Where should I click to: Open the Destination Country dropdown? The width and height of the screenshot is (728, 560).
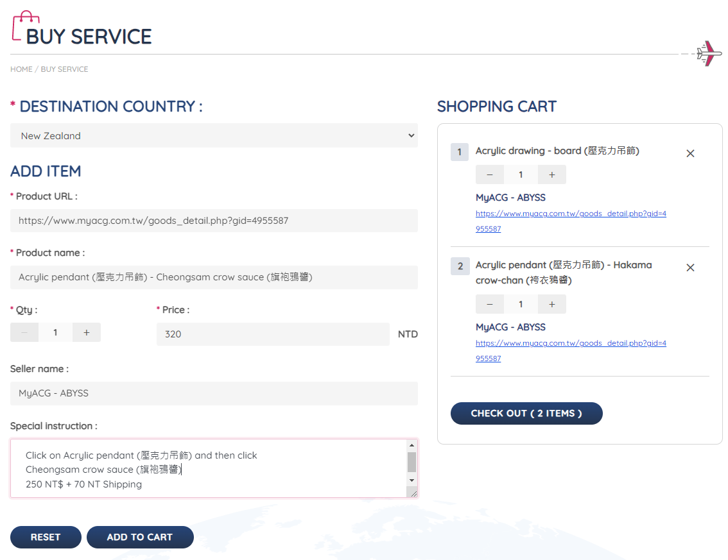coord(214,135)
